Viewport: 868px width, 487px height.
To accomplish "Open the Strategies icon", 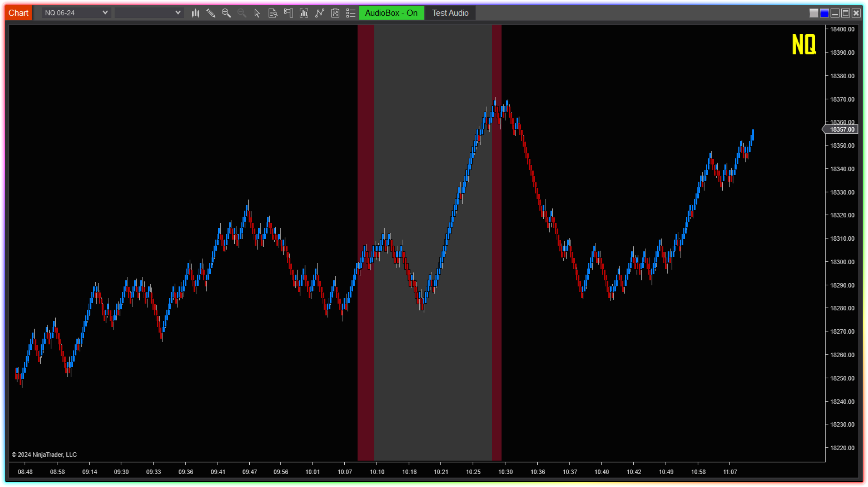I will coord(335,13).
